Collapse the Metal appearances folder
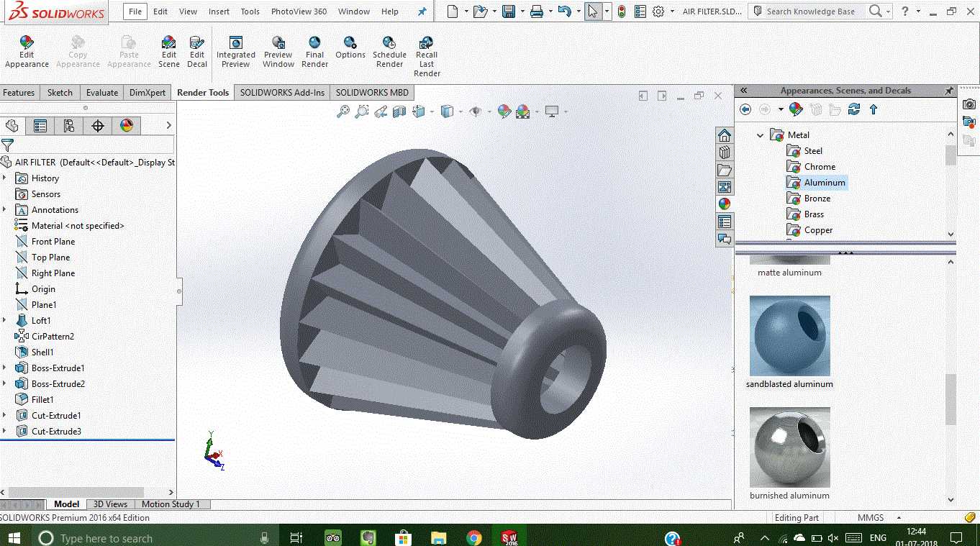 [x=760, y=135]
